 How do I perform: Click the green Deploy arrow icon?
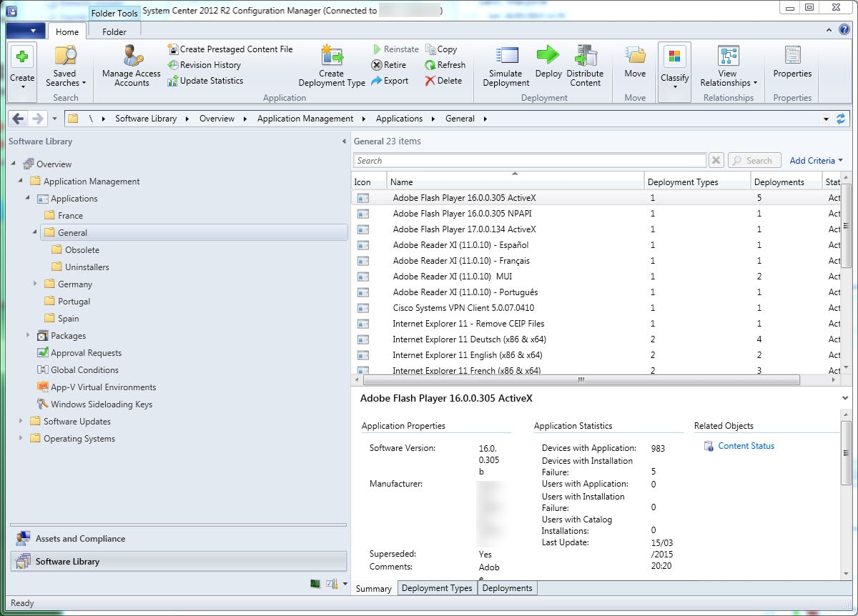point(548,56)
